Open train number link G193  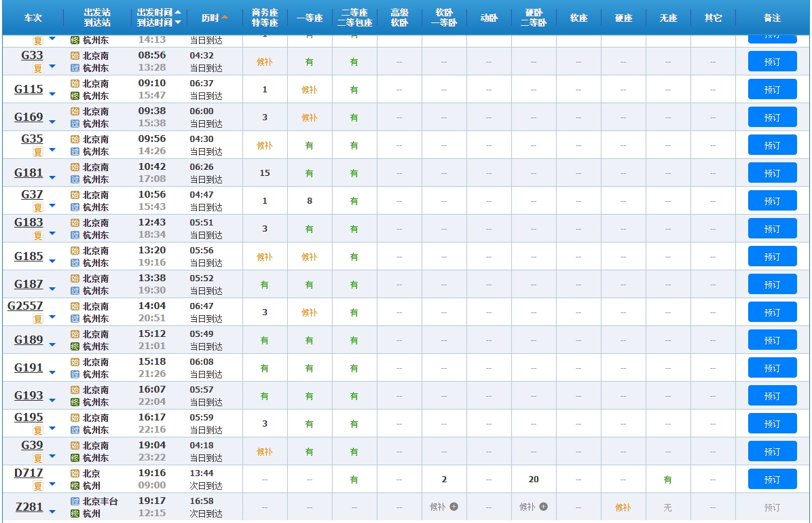[29, 395]
